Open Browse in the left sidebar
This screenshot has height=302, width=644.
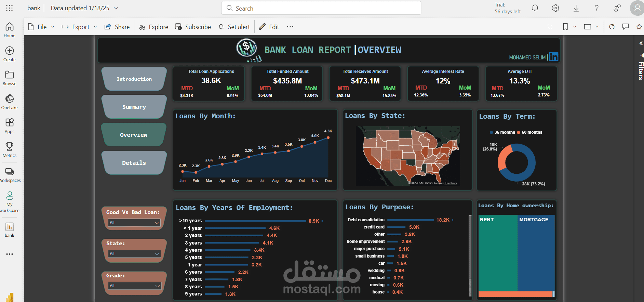pos(10,78)
